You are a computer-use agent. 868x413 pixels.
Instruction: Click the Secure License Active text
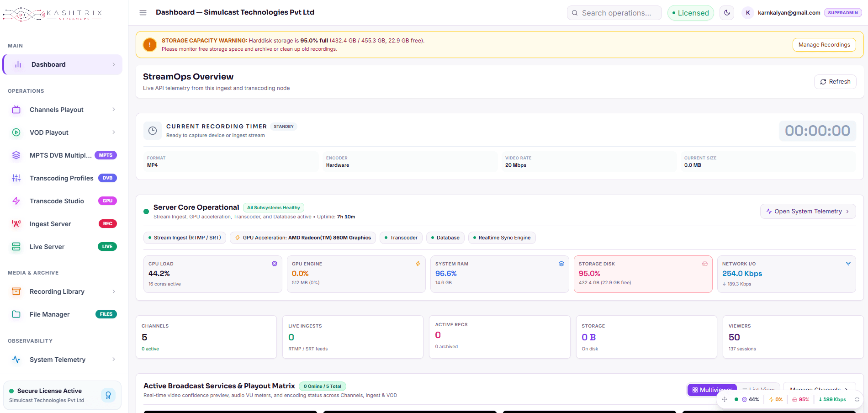(49, 391)
